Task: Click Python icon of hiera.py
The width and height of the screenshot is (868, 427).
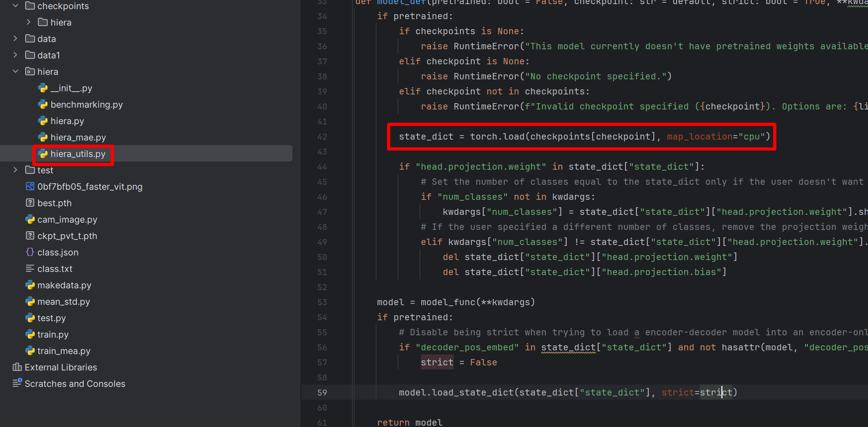Action: coord(43,121)
